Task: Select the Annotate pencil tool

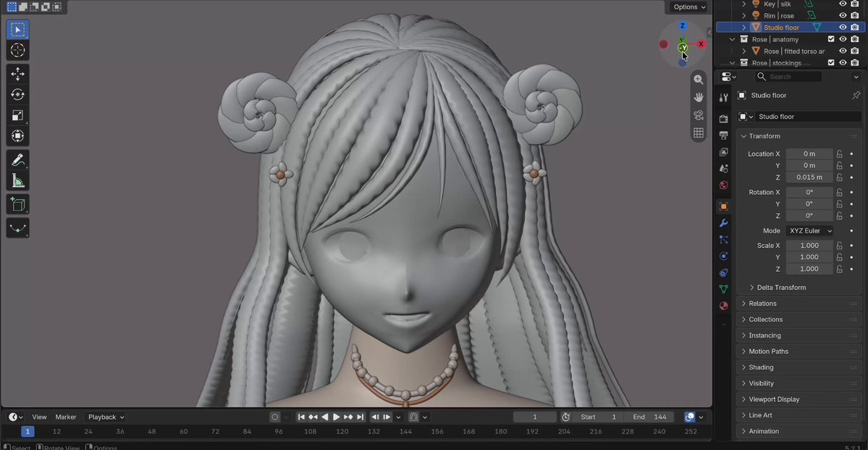Action: pos(17,160)
